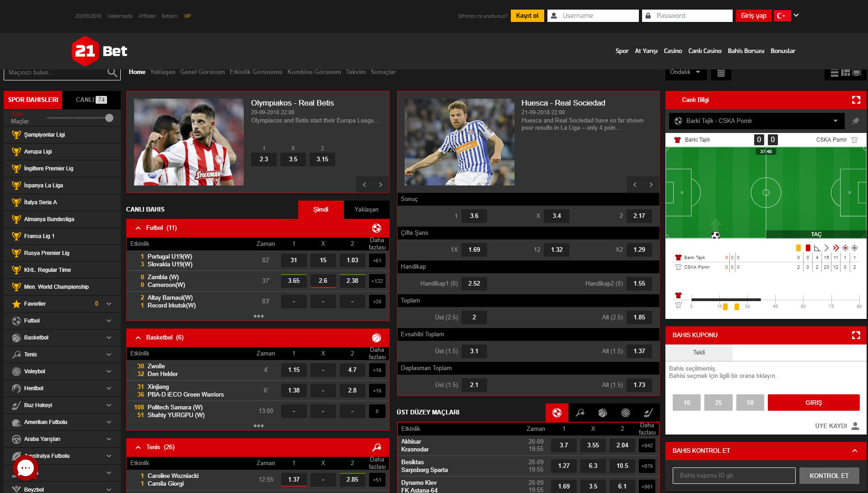Expand Canlı Bilgi panel to fullscreen
The image size is (868, 493).
(856, 100)
